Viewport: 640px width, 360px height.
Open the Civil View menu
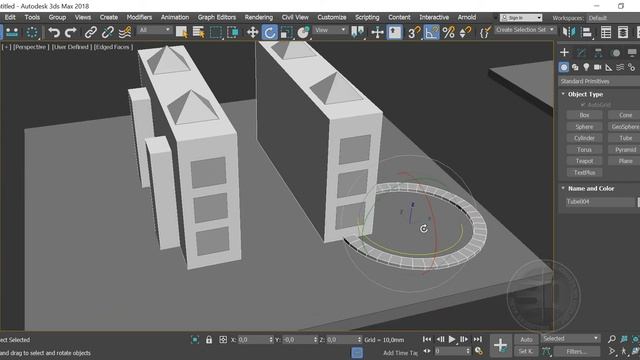coord(295,18)
